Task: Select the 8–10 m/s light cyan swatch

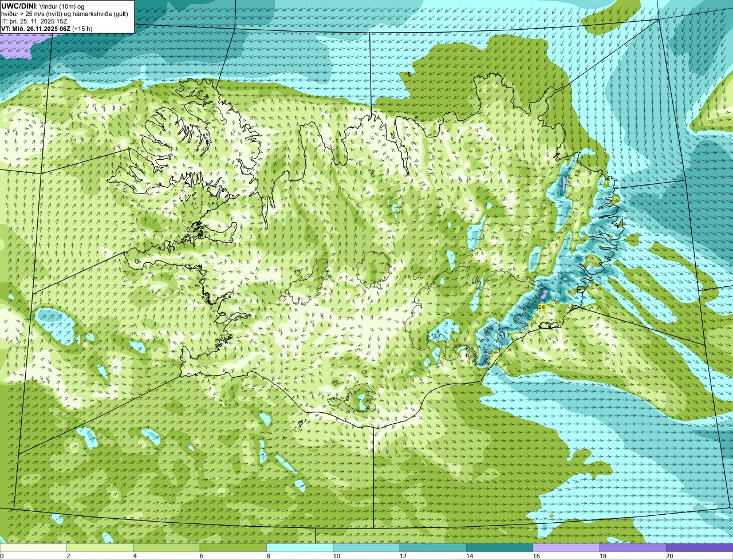Action: tap(300, 547)
